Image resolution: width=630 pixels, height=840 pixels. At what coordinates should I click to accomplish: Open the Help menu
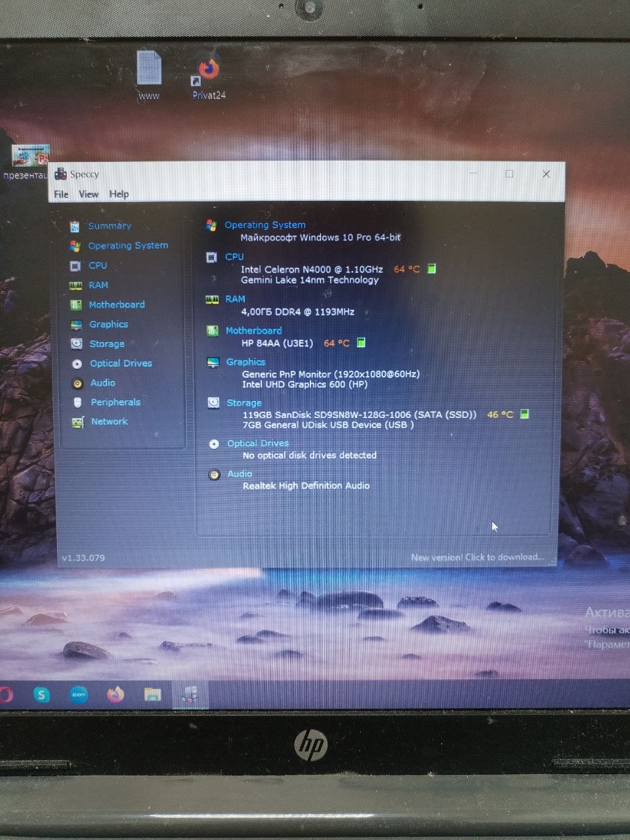pos(119,194)
